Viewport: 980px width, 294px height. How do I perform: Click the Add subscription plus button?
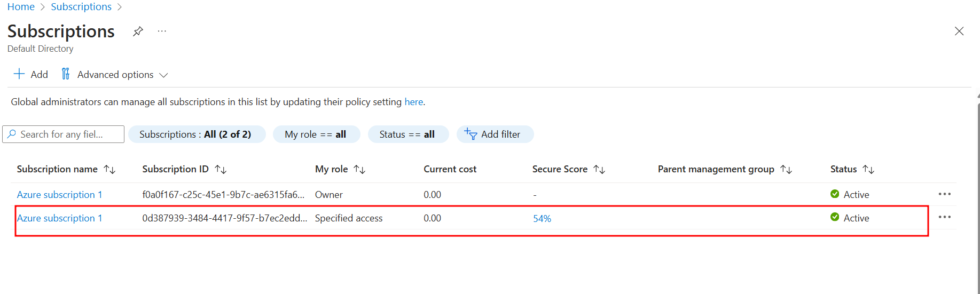[30, 74]
